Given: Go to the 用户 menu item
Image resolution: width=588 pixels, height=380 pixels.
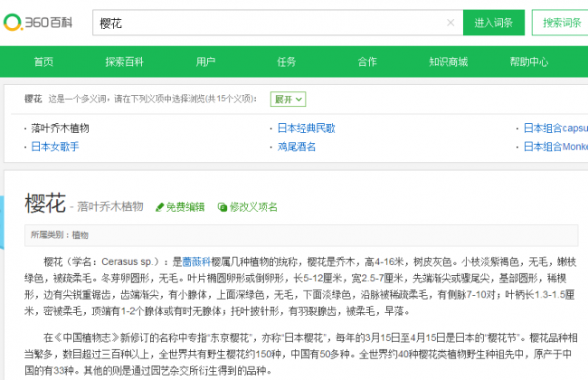Looking at the screenshot, I should pyautogui.click(x=205, y=62).
